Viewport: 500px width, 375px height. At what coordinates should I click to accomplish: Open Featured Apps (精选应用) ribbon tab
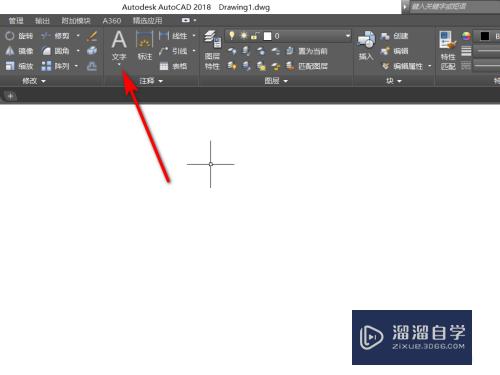coord(147,21)
